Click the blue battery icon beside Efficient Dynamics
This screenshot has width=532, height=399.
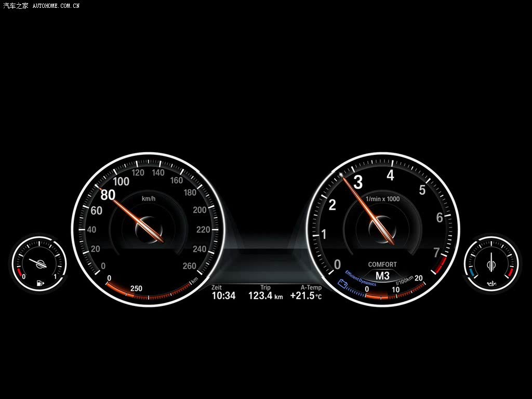(342, 284)
